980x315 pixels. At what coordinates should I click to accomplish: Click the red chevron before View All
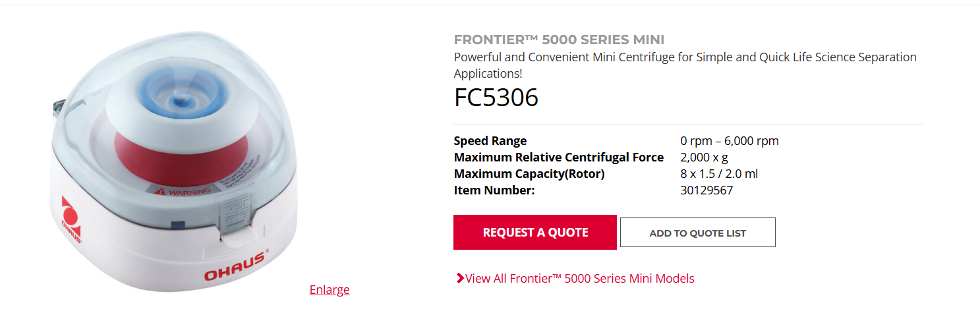(x=459, y=278)
